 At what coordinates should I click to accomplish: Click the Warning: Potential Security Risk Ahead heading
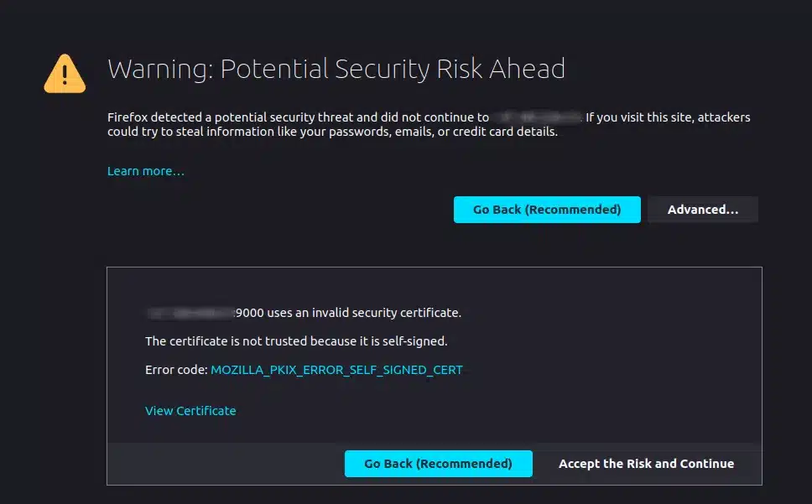click(x=336, y=69)
